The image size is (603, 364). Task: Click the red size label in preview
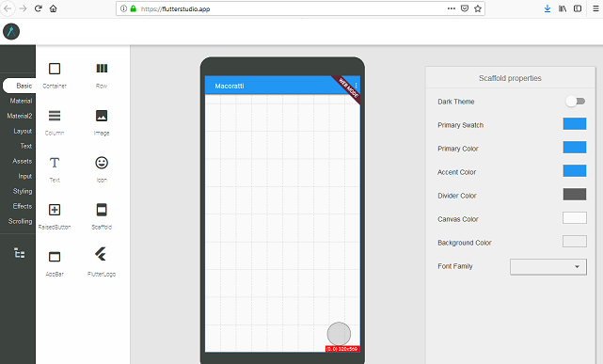click(342, 349)
